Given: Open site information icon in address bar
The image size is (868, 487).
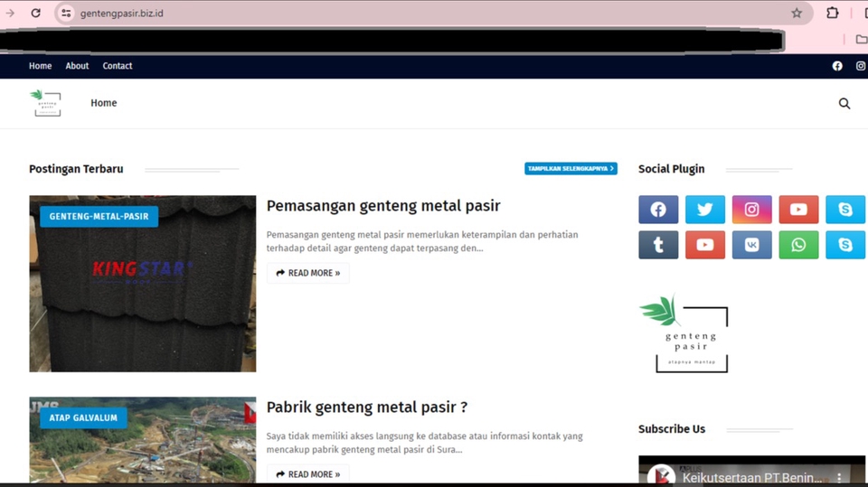Looking at the screenshot, I should [66, 13].
